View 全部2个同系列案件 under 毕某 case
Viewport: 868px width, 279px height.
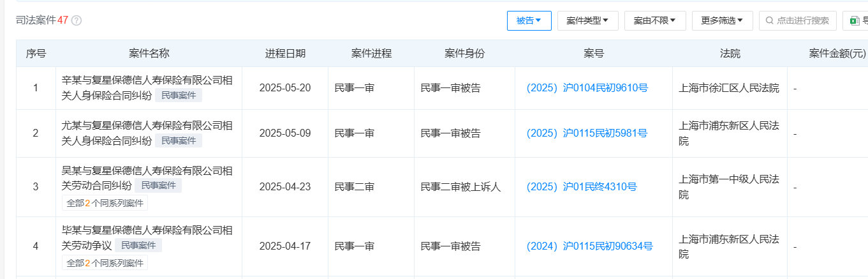click(105, 262)
